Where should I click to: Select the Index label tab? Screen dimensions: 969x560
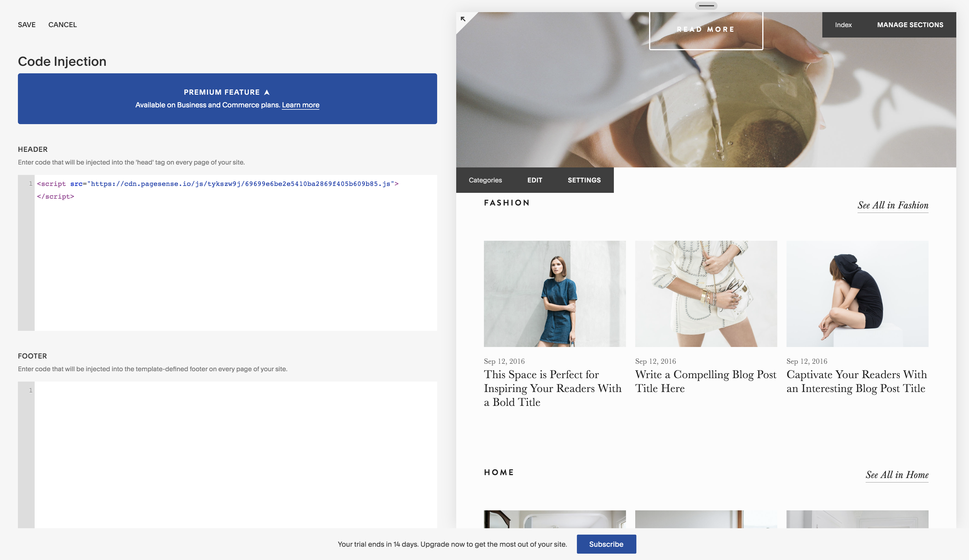pyautogui.click(x=843, y=25)
